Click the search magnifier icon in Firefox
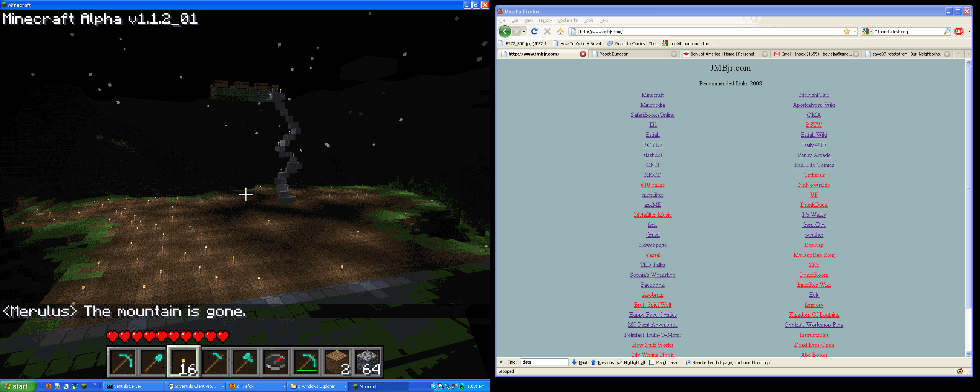 pos(946,31)
